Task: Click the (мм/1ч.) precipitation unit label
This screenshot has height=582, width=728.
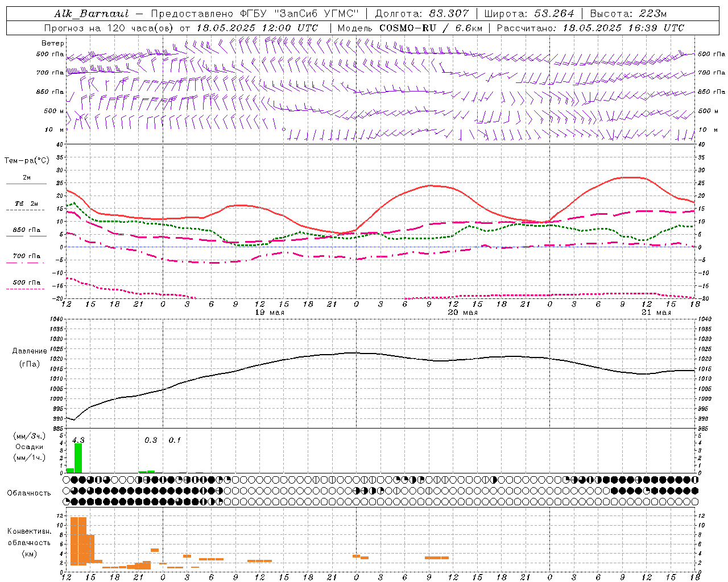Action: [x=30, y=458]
